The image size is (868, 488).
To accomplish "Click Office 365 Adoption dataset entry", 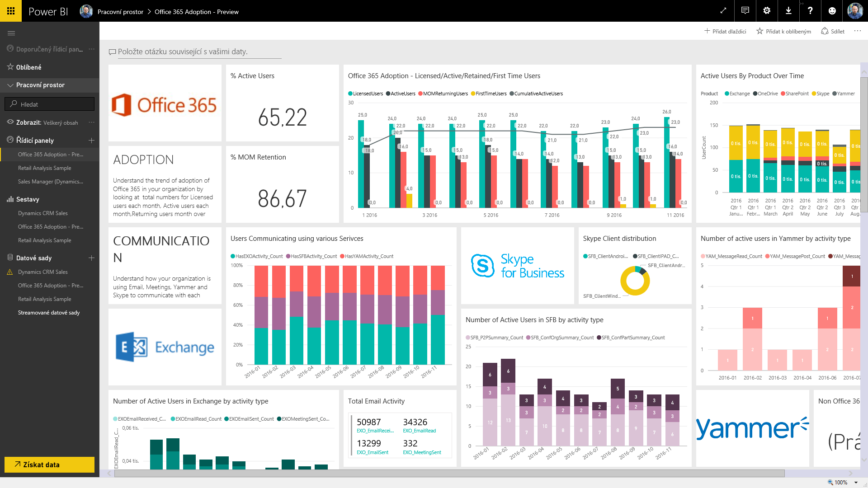I will pyautogui.click(x=50, y=286).
